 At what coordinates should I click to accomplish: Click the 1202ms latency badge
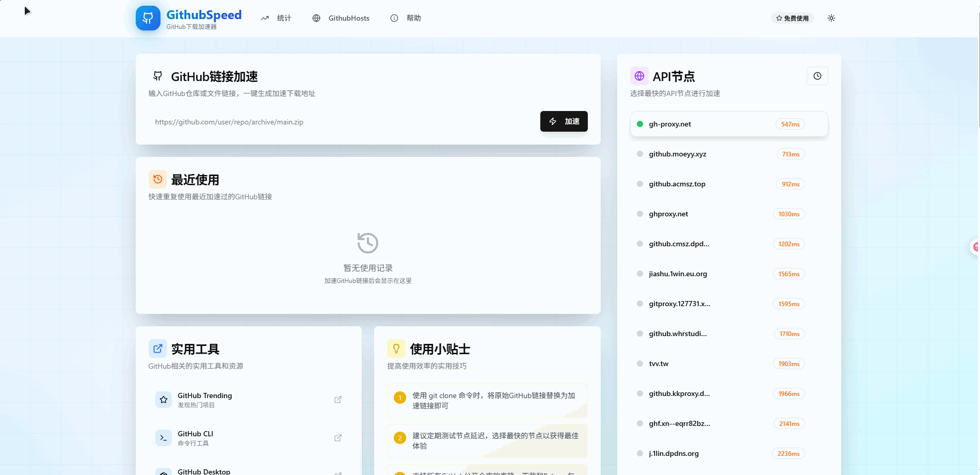click(x=789, y=244)
